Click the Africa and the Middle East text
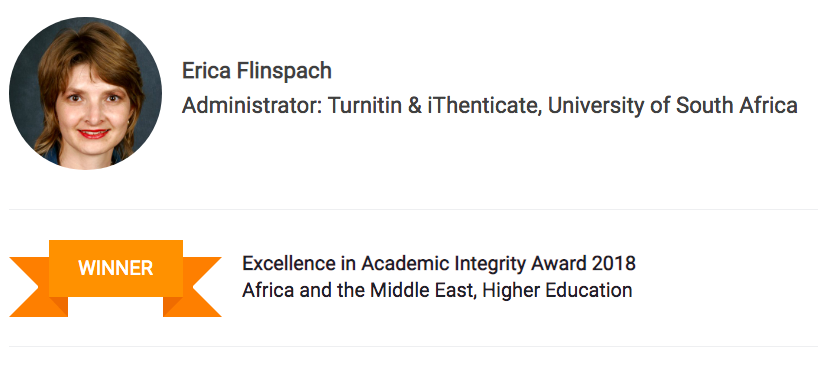The width and height of the screenshot is (818, 367). [359, 290]
